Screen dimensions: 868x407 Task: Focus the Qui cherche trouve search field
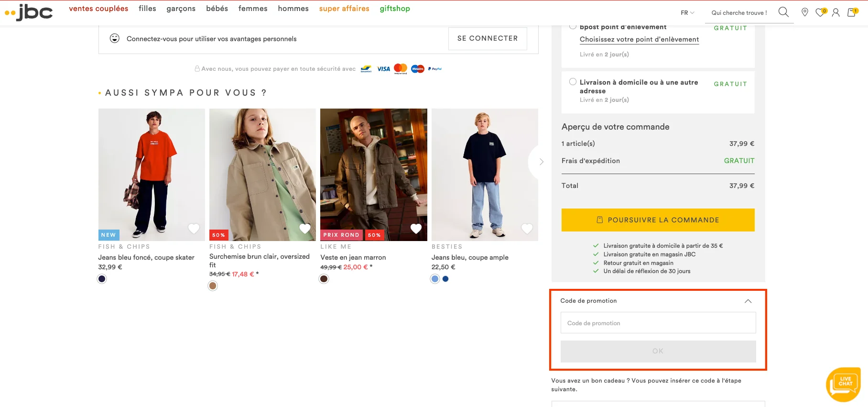pyautogui.click(x=739, y=13)
